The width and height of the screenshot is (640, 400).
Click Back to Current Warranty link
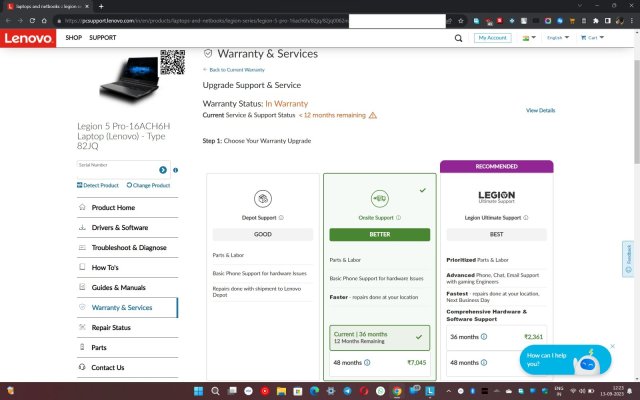click(x=234, y=70)
